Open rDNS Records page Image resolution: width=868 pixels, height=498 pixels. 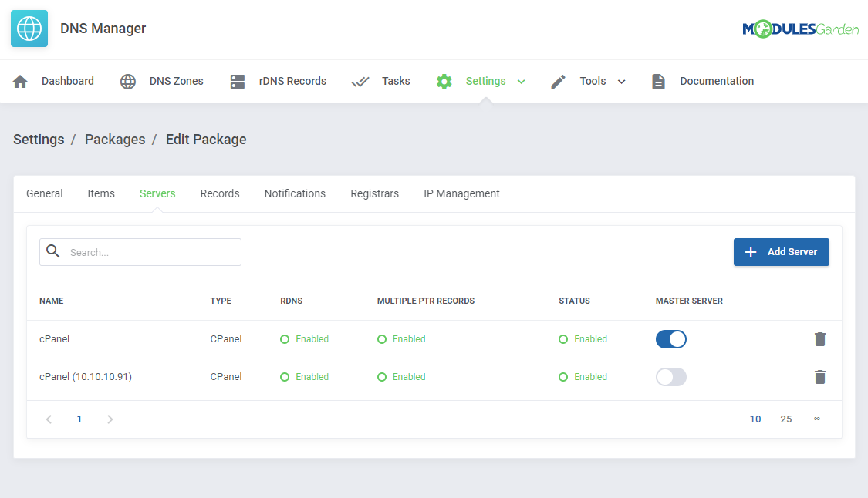pos(292,81)
